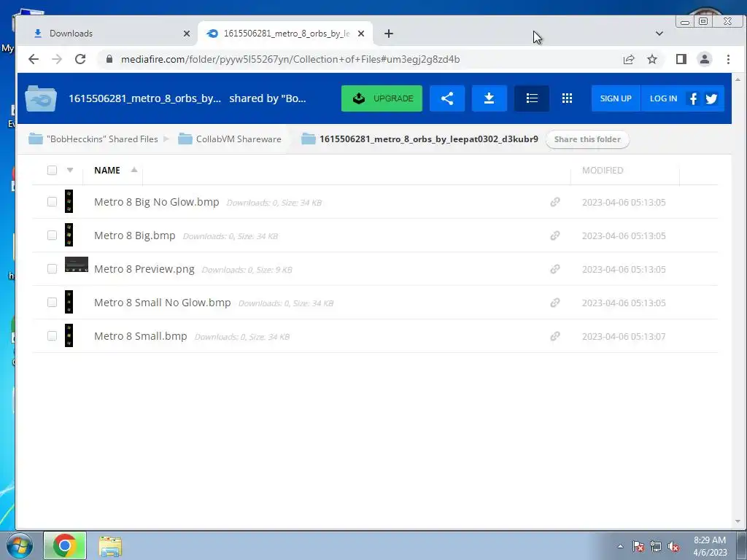The height and width of the screenshot is (560, 747).
Task: Click the MediaFire share folder icon button
Action: coord(447,98)
